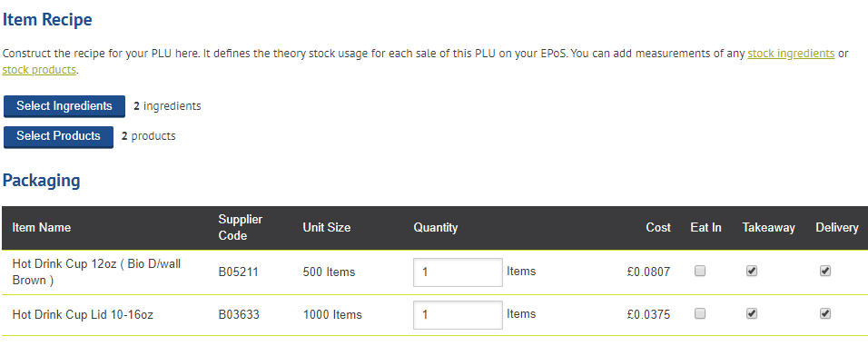Viewport: 868px width, 346px height.
Task: Tick Eat In for Hot Drink Cup Lid
Action: tap(700, 314)
